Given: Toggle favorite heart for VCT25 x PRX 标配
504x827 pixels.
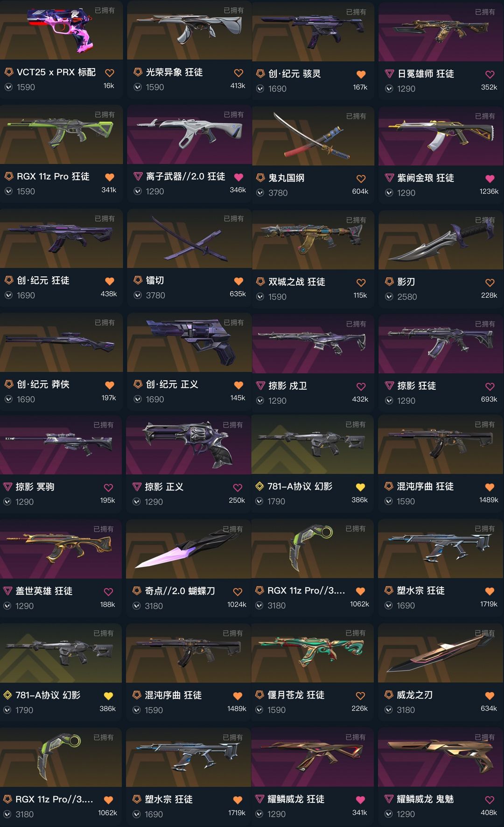Looking at the screenshot, I should pos(110,73).
